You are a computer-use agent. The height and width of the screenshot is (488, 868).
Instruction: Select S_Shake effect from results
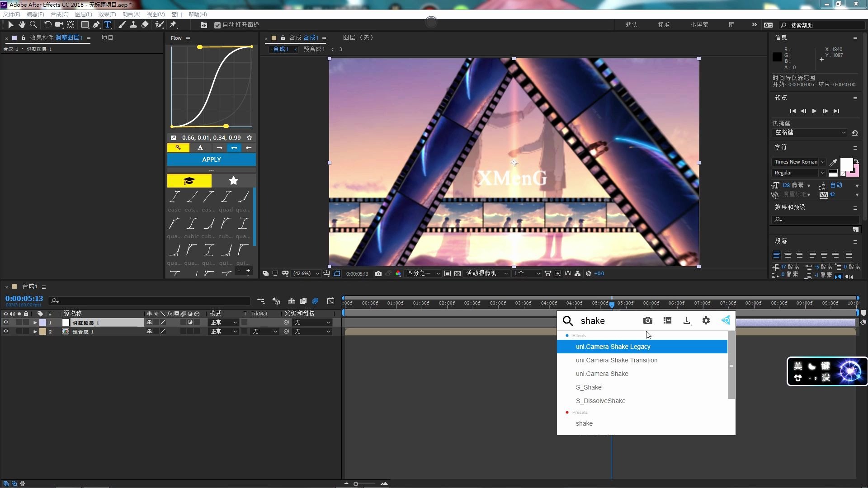(x=642, y=388)
